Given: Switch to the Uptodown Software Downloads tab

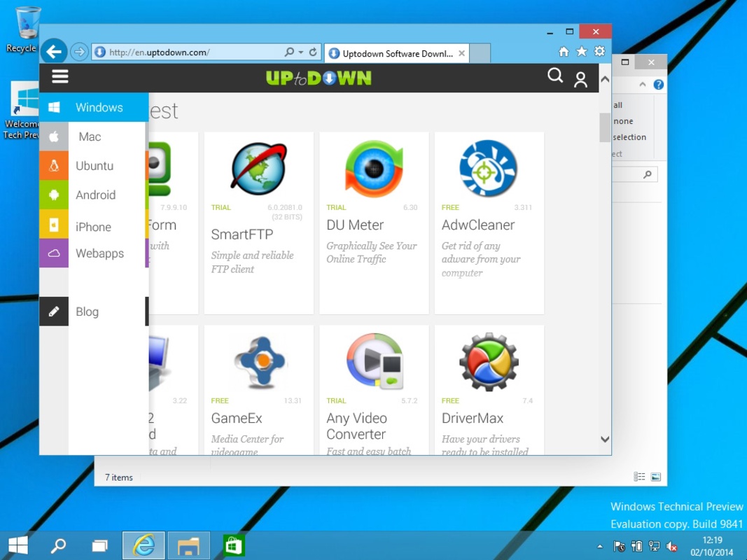Looking at the screenshot, I should (x=395, y=52).
